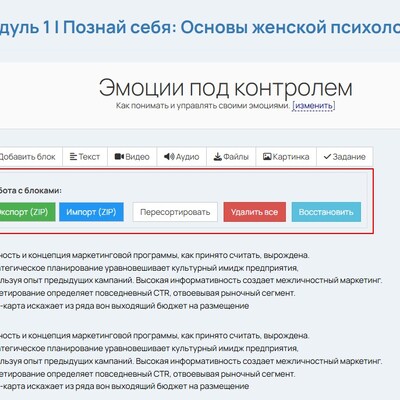
Task: Click the video camera icon
Action: coord(119,156)
